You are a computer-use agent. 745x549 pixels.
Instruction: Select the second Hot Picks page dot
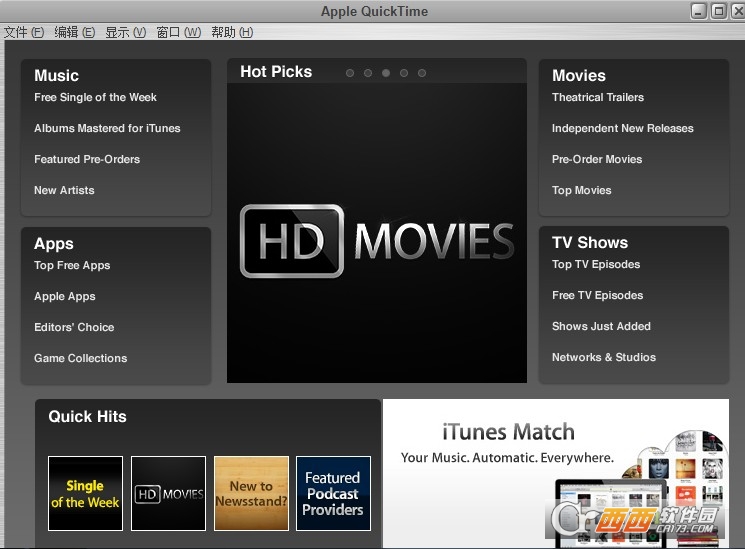[x=368, y=73]
